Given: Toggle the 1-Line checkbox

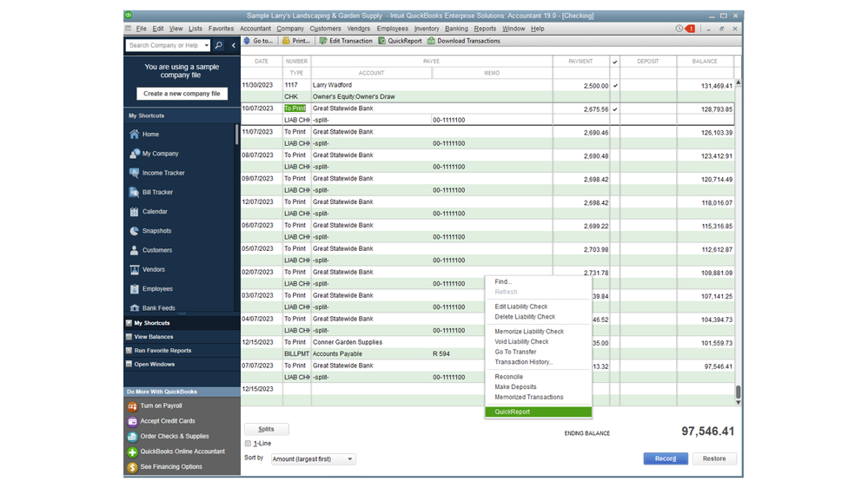Looking at the screenshot, I should [248, 444].
